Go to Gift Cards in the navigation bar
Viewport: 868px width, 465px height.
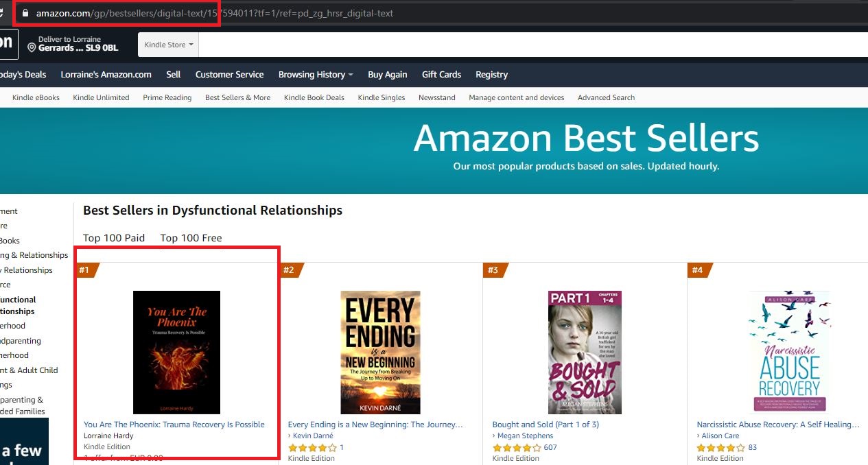pos(441,75)
